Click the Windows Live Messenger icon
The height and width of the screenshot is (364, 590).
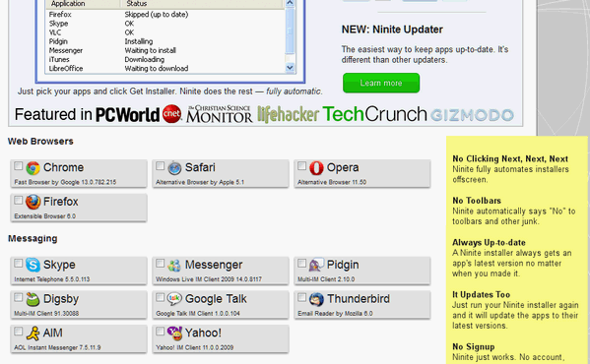[174, 266]
